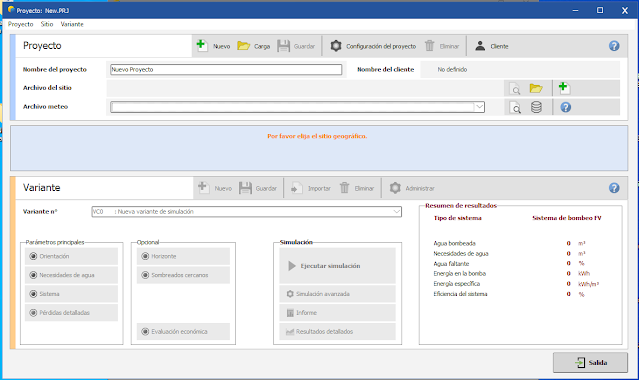Click the help question mark in Proyecto header
The width and height of the screenshot is (639, 380).
tap(614, 46)
